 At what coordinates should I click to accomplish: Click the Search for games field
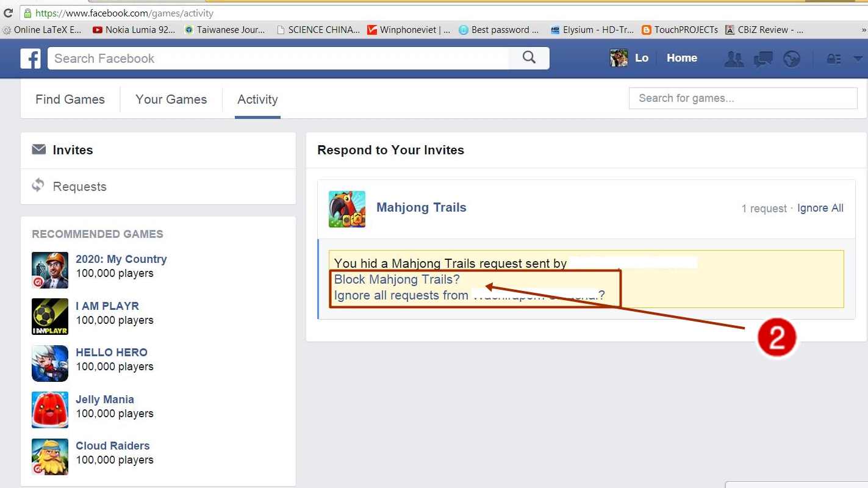[x=743, y=98]
